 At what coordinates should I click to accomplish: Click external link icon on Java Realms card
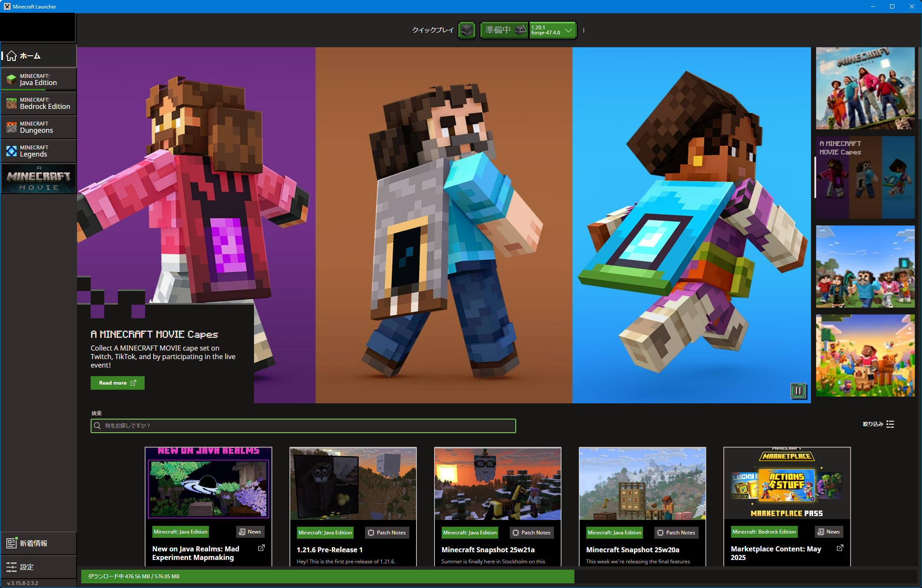(261, 548)
